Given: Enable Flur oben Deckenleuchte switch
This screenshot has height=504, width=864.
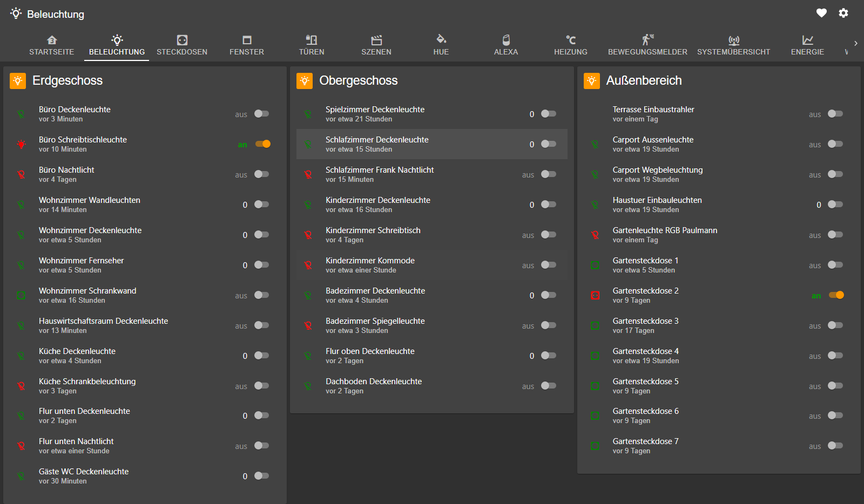Looking at the screenshot, I should click(x=549, y=356).
